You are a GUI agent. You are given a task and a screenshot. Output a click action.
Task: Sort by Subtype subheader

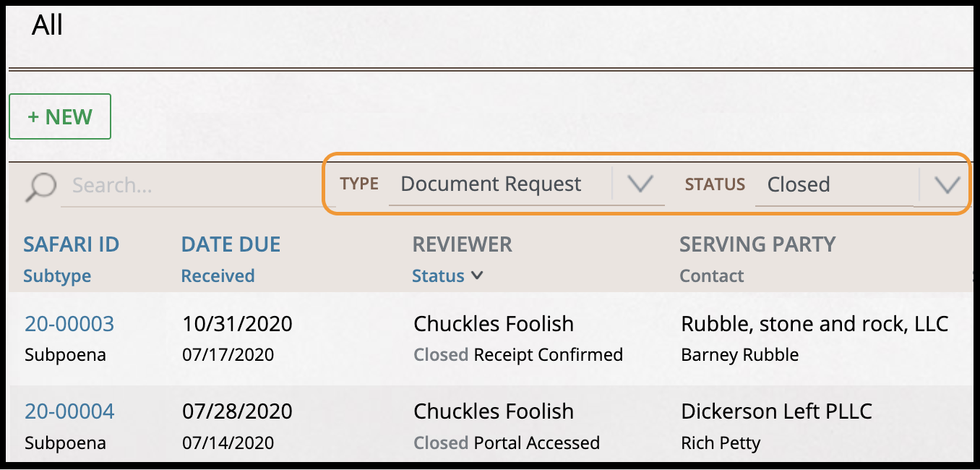[57, 276]
